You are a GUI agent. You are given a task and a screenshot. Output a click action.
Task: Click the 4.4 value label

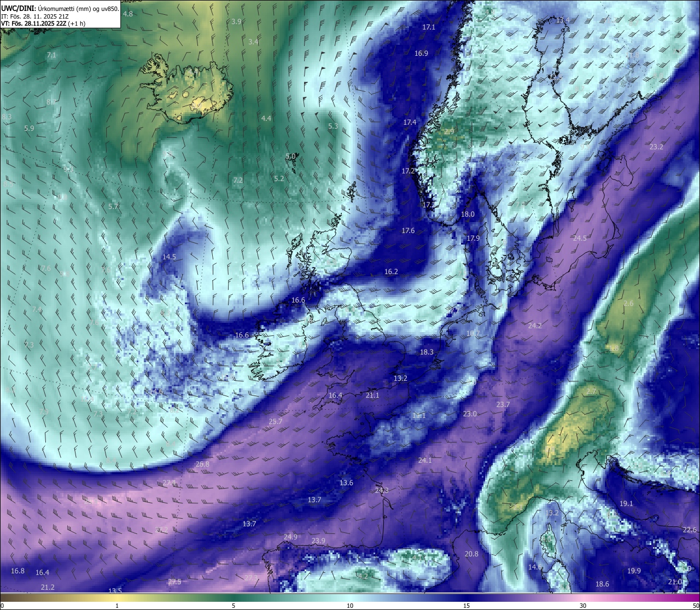[x=266, y=119]
